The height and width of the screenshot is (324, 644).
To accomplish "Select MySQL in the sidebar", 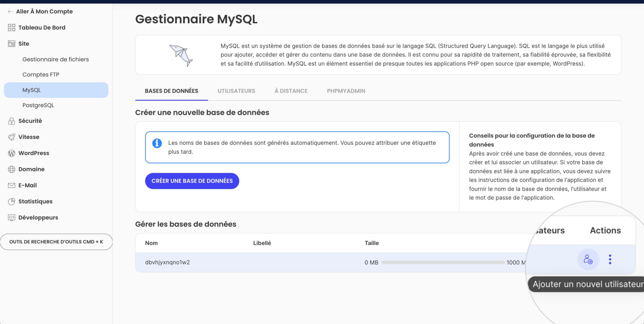I will click(56, 90).
